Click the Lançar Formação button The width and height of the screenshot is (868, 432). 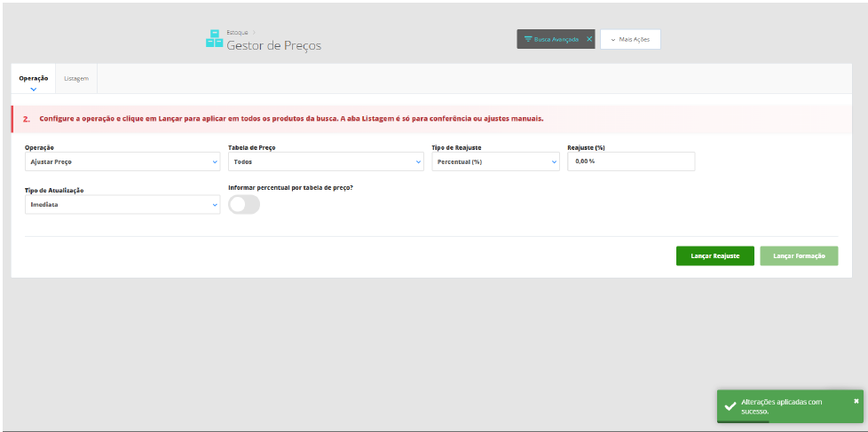[x=799, y=256]
